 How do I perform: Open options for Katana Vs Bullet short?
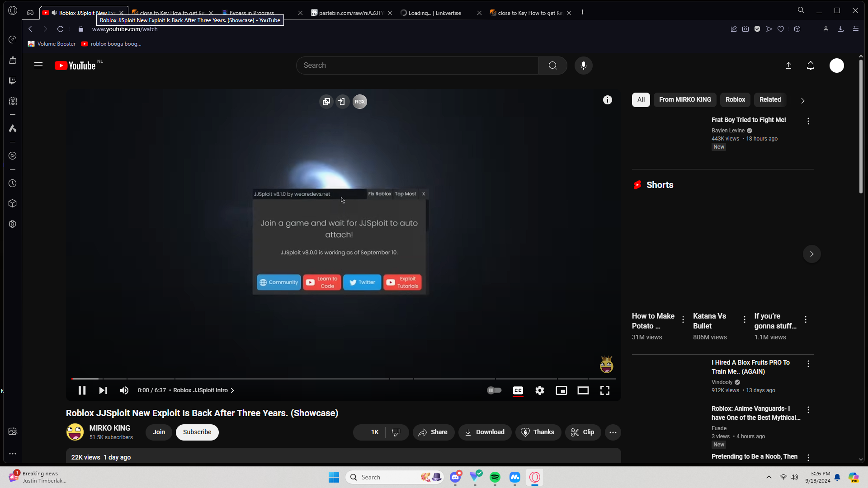tap(745, 319)
